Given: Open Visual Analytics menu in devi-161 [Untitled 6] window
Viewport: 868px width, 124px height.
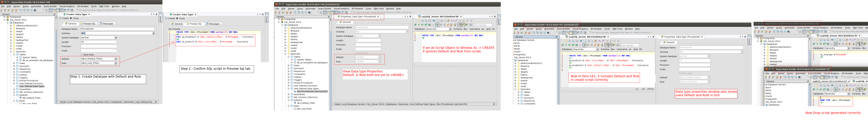Looking at the screenshot, I should (x=580, y=29).
